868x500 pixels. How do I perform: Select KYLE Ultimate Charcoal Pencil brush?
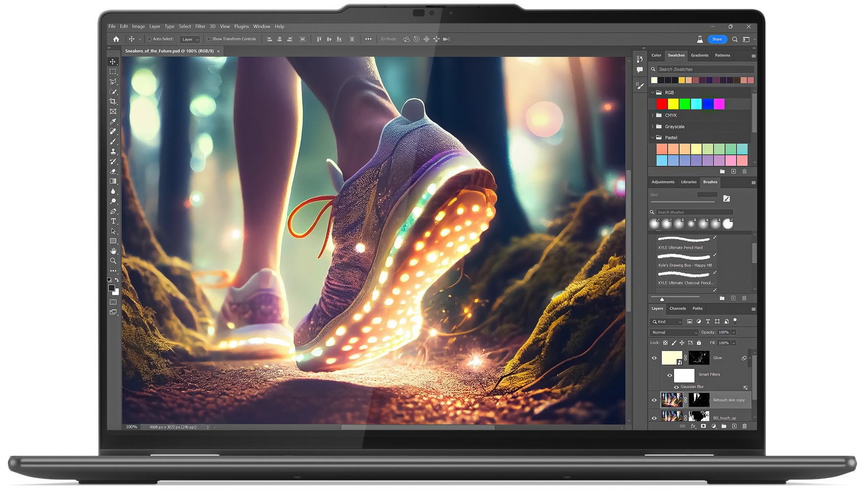point(686,279)
